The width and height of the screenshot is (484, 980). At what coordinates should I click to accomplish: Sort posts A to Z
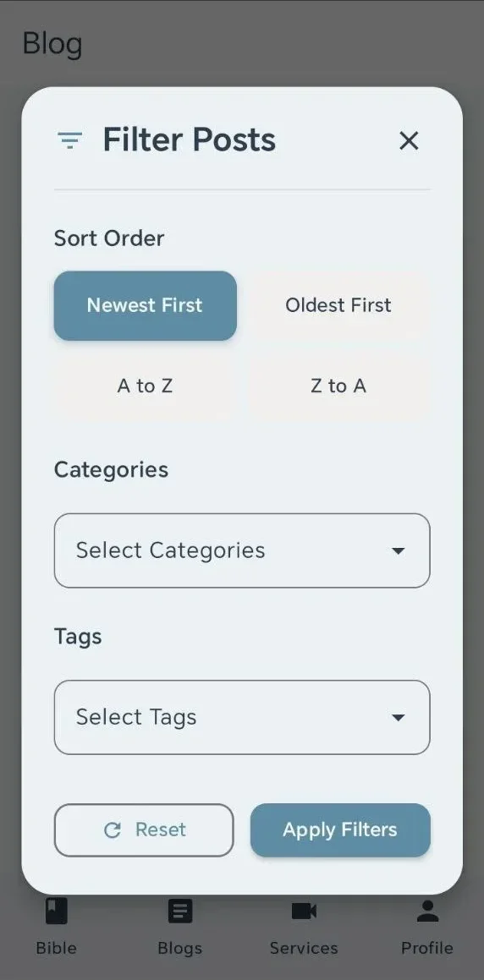tap(145, 386)
